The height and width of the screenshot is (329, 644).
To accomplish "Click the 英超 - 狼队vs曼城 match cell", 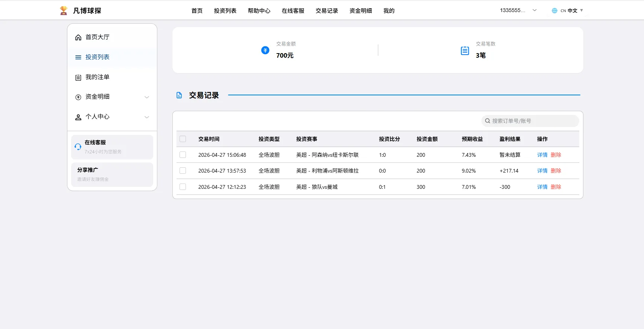I will click(x=317, y=187).
